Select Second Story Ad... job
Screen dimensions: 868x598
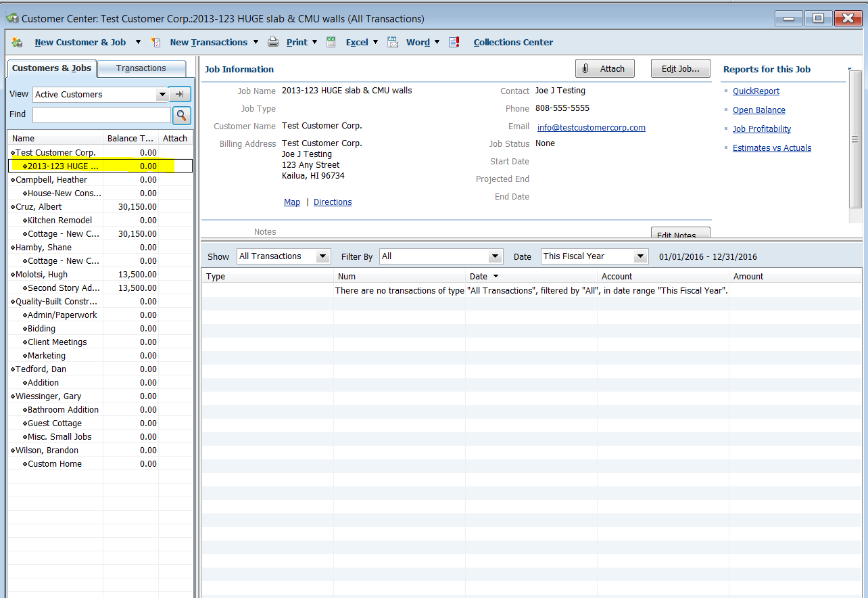point(64,288)
